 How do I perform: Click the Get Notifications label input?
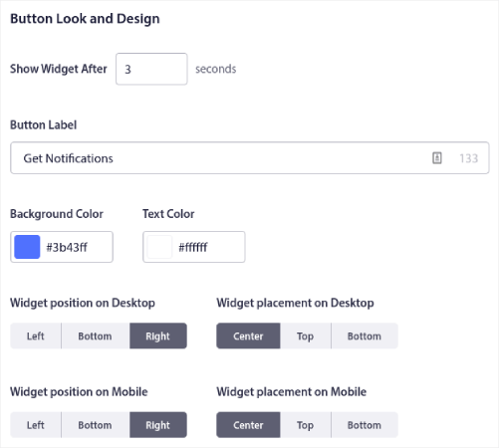(250, 158)
